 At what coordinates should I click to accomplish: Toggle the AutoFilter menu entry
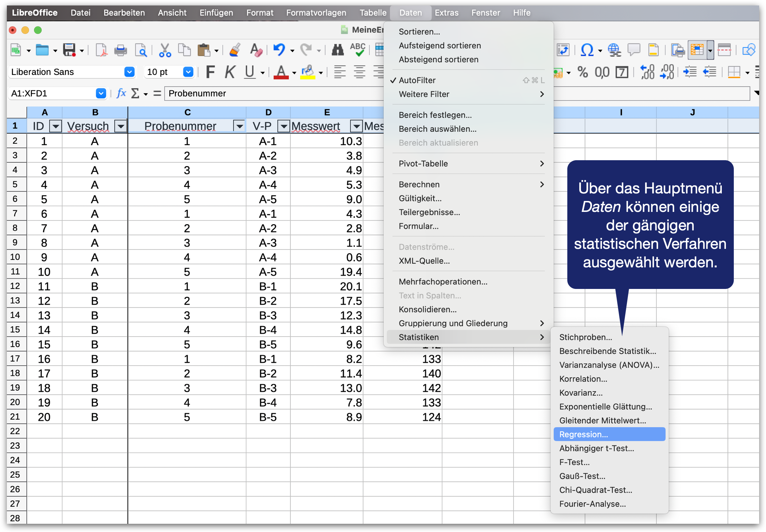point(417,80)
